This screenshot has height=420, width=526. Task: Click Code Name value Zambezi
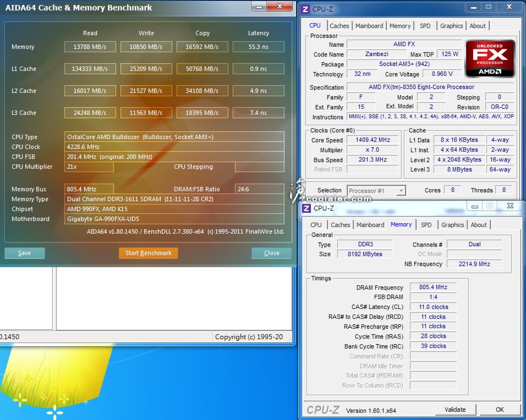(x=376, y=54)
